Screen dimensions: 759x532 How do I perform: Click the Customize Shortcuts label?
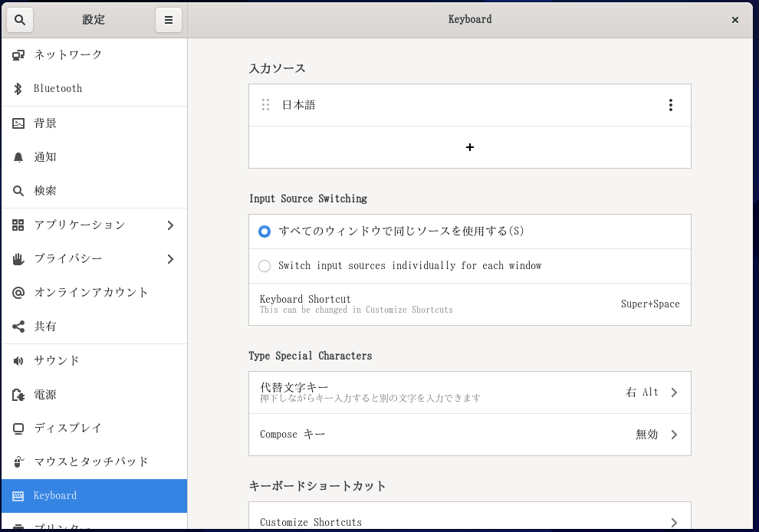(x=310, y=522)
